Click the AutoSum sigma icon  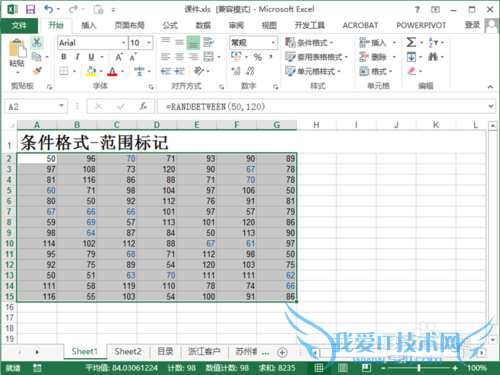tap(411, 42)
